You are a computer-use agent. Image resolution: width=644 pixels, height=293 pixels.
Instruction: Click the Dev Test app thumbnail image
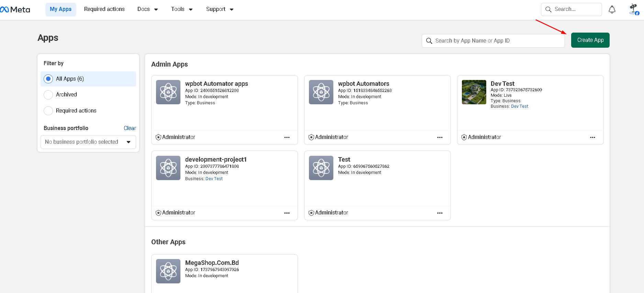click(474, 92)
